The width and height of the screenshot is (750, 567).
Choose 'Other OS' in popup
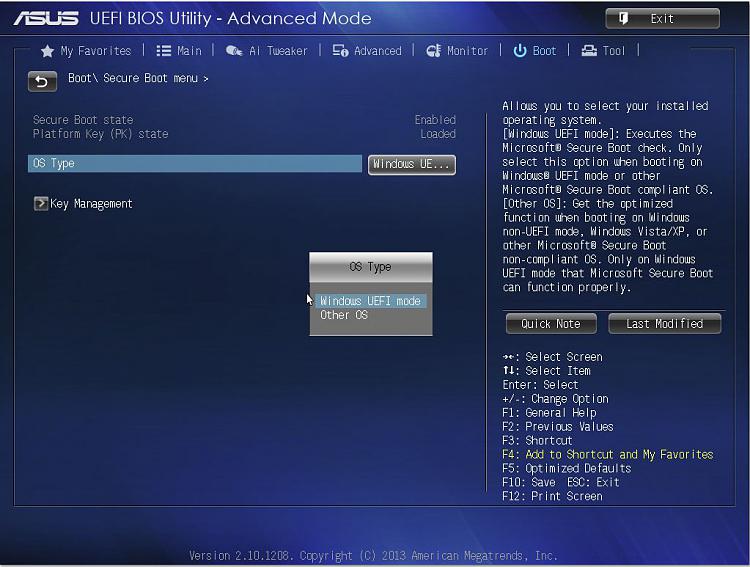pos(344,315)
